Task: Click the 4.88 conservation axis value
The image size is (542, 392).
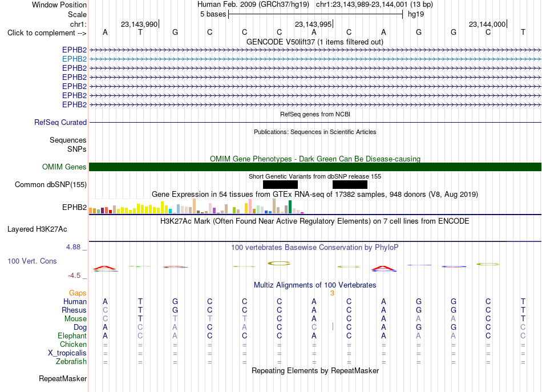Action: click(73, 247)
